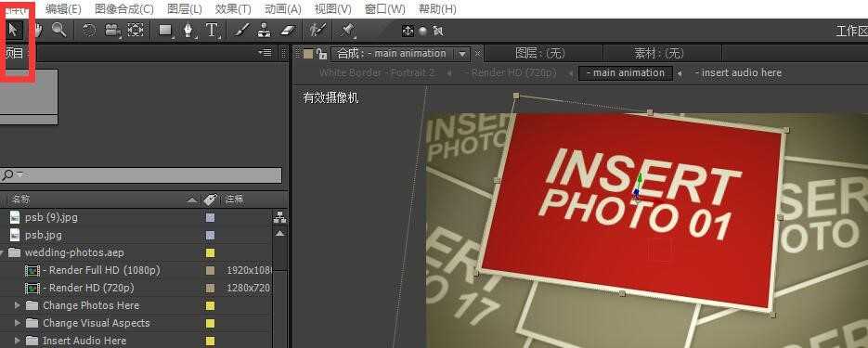Viewport: 868px width, 348px height.
Task: Select the Clone Stamp tool
Action: (264, 30)
